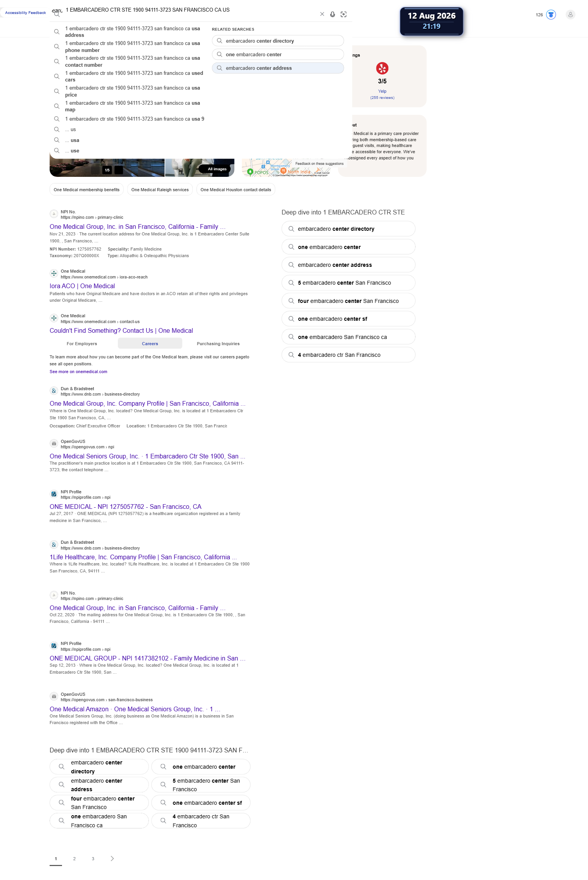The image size is (588, 880).
Task: Open 'Iora ACO | One Medical' result
Action: click(82, 286)
